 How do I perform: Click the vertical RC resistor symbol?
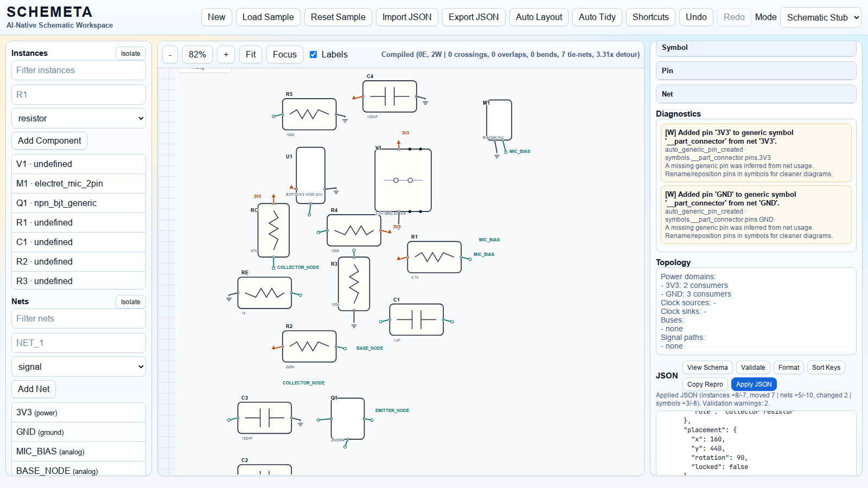tap(273, 230)
